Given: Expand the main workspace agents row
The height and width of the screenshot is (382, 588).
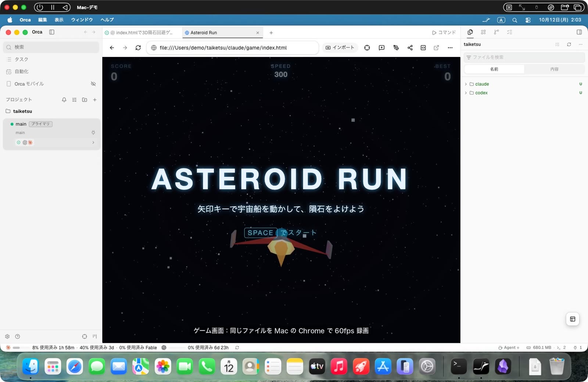Looking at the screenshot, I should (x=93, y=143).
